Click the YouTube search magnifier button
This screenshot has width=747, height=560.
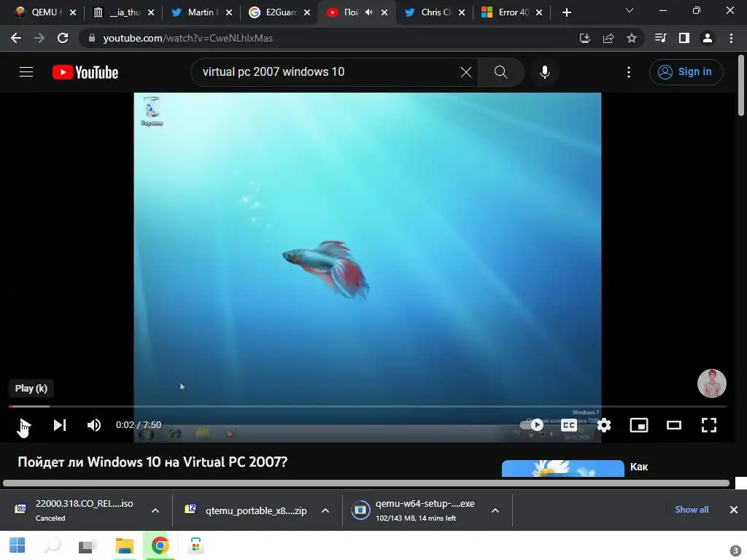coord(500,72)
